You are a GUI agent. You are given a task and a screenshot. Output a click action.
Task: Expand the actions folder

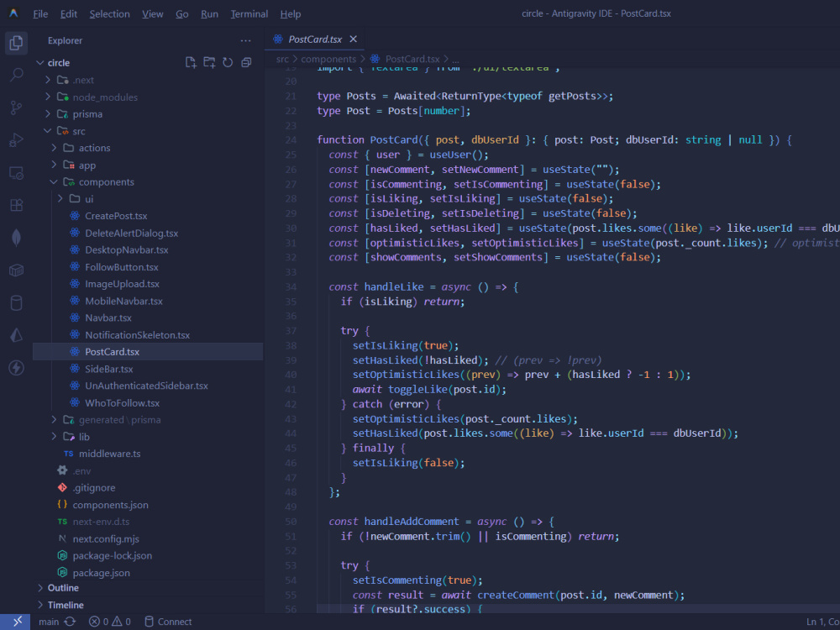[54, 148]
